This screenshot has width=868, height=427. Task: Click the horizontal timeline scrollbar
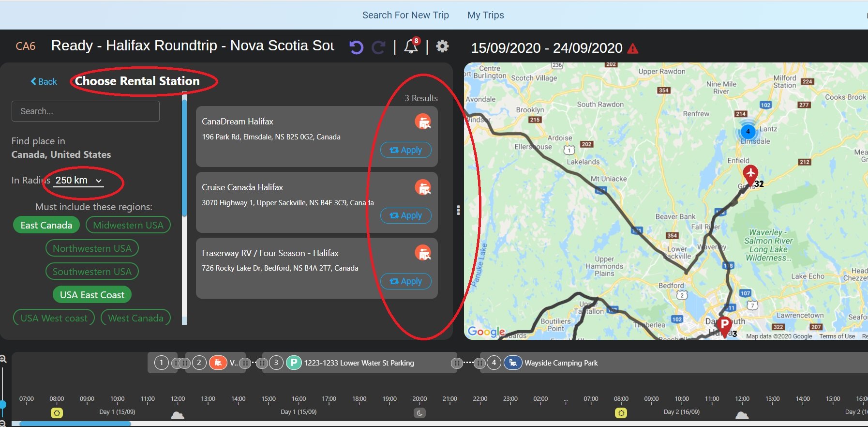click(75, 424)
